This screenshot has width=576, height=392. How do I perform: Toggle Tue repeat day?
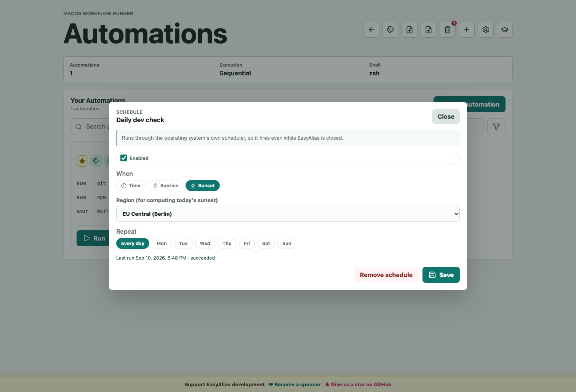(x=183, y=244)
